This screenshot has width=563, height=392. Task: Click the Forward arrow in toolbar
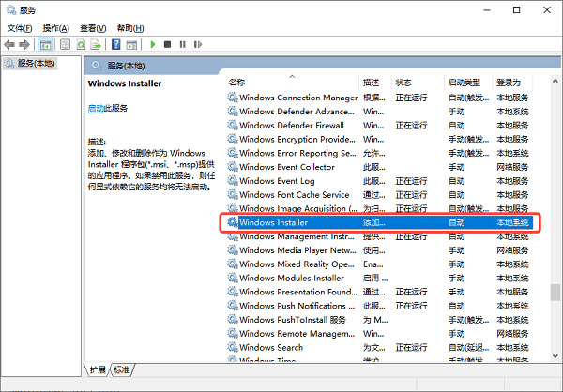click(x=24, y=44)
